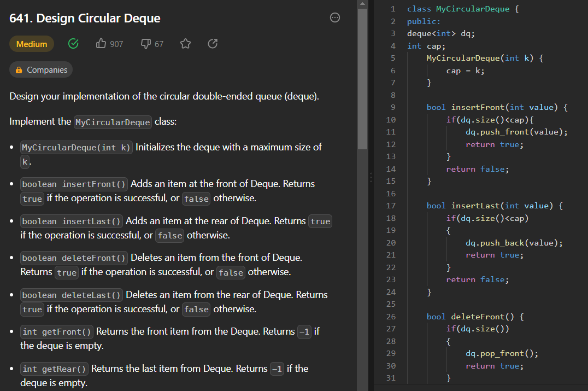Click the MyCircularDeque(int k) code snippet
The image size is (588, 391).
click(76, 148)
